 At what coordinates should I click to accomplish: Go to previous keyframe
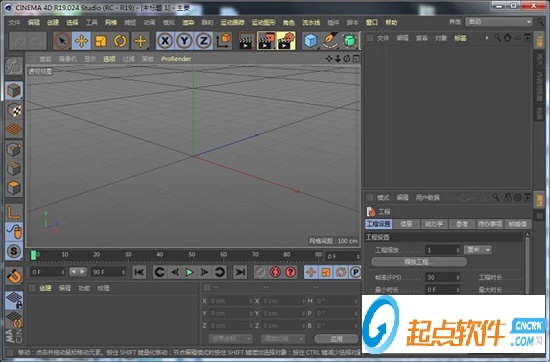coord(160,272)
